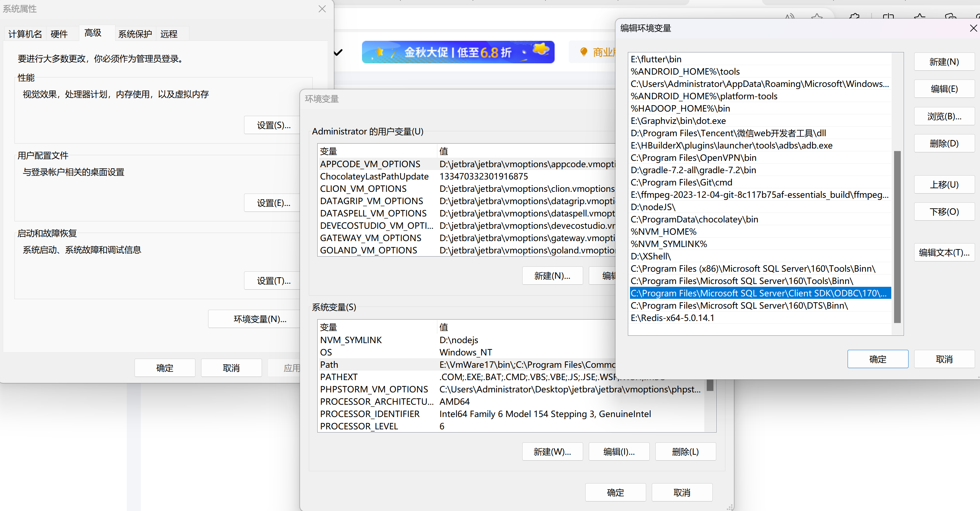This screenshot has height=511, width=980.
Task: Close the 编辑环境变量 dialog with X
Action: coord(973,28)
